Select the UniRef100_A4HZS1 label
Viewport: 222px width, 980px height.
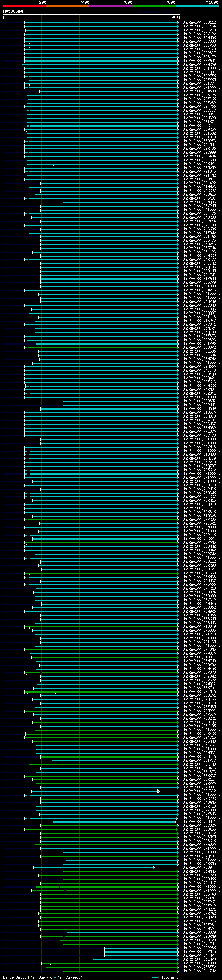199,909
